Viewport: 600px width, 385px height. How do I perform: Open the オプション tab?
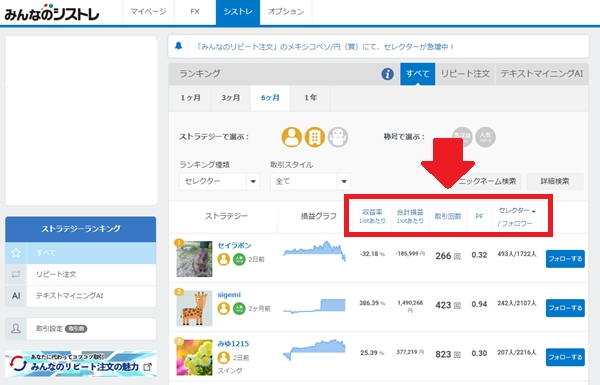pyautogui.click(x=286, y=12)
